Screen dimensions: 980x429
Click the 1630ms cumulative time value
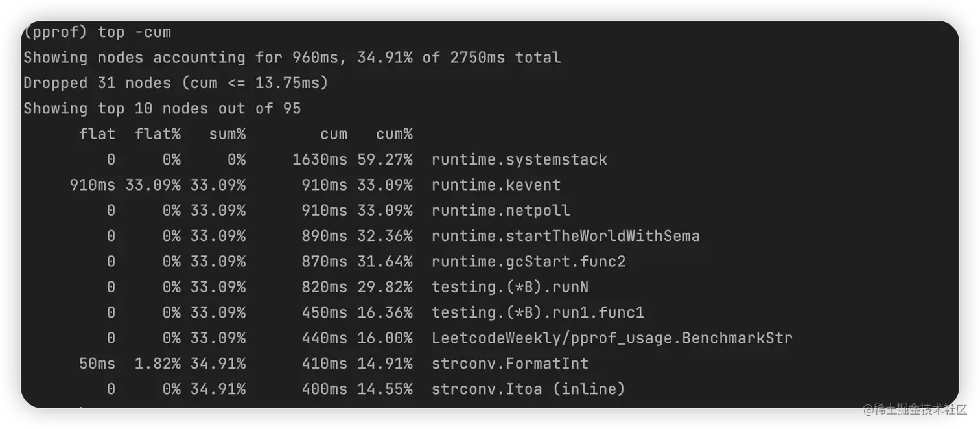320,159
